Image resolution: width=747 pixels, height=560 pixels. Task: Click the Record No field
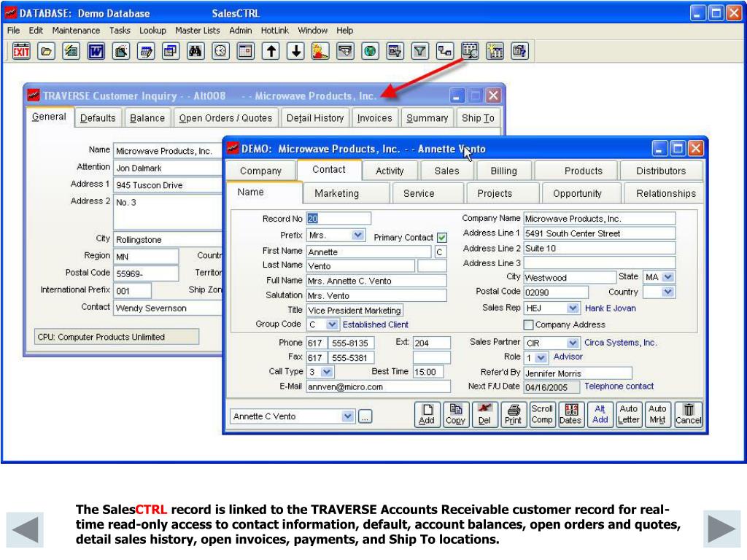(338, 219)
